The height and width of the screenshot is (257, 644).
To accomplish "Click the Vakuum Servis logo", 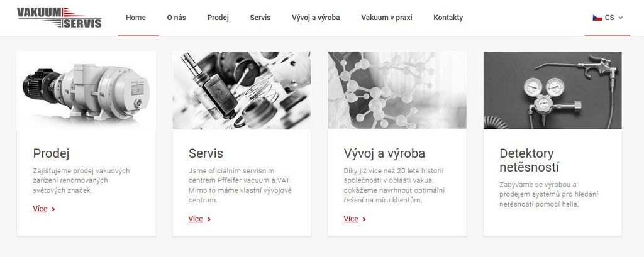I will pos(59,18).
